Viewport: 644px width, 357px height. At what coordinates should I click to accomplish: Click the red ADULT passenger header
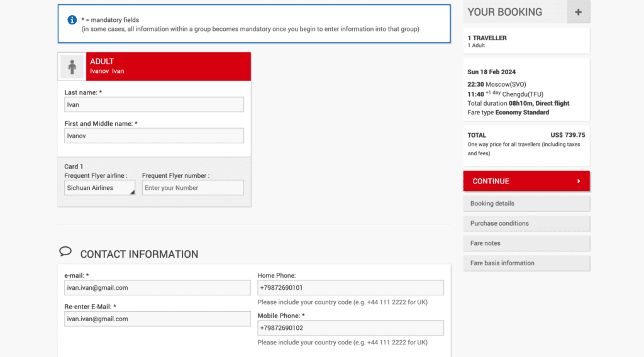click(x=169, y=67)
